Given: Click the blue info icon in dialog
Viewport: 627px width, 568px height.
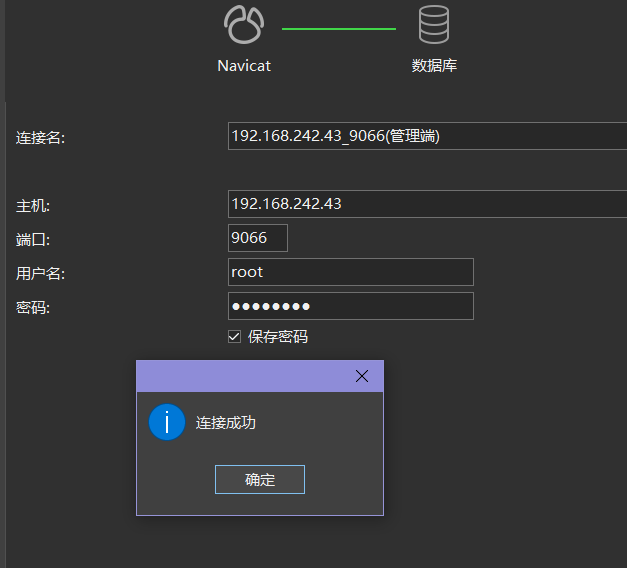Looking at the screenshot, I should point(167,422).
